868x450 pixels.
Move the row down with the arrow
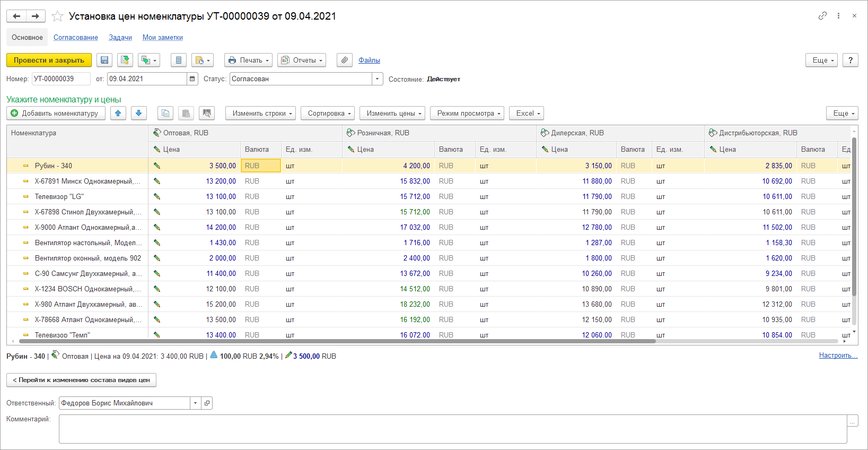click(x=139, y=114)
